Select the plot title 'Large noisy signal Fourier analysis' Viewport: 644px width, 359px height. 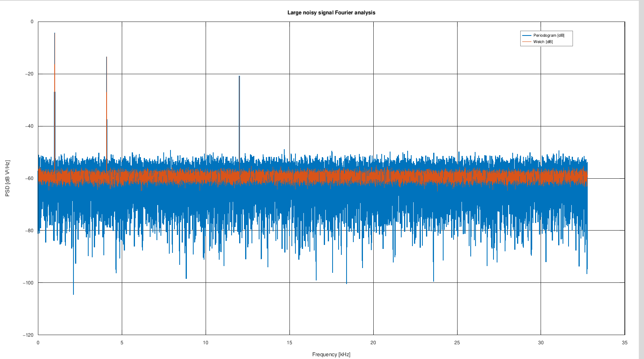click(331, 13)
